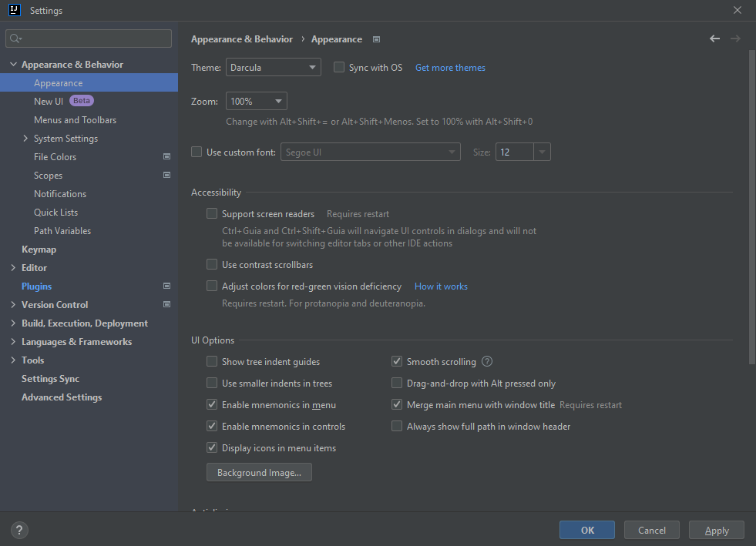The image size is (756, 546).
Task: Uncheck Enable mnemonics in controls
Action: point(212,426)
